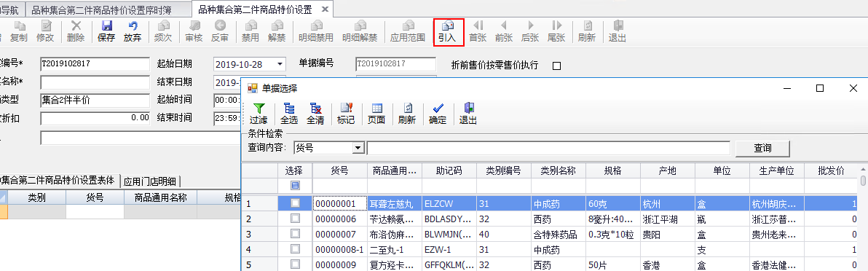The width and height of the screenshot is (868, 271).
Task: Click the 全清 (clear all) icon
Action: (x=315, y=114)
